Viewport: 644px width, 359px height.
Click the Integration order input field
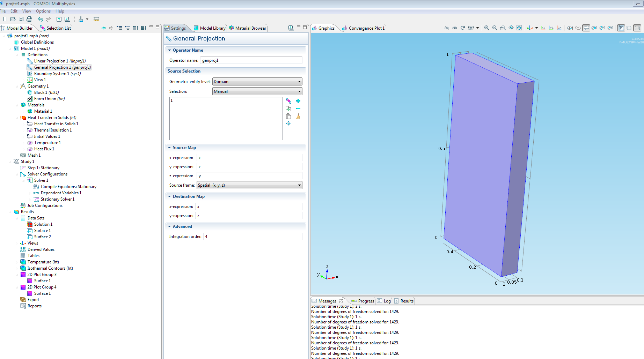tap(253, 237)
